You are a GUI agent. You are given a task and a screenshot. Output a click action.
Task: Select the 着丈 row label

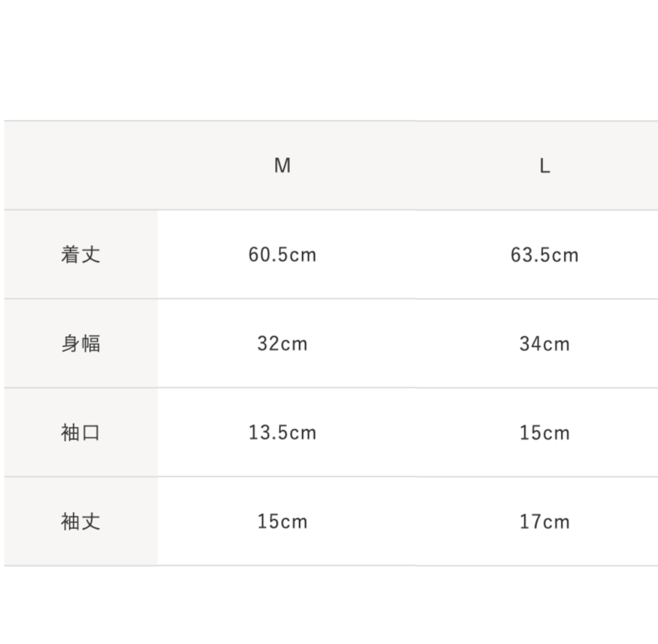tap(81, 255)
